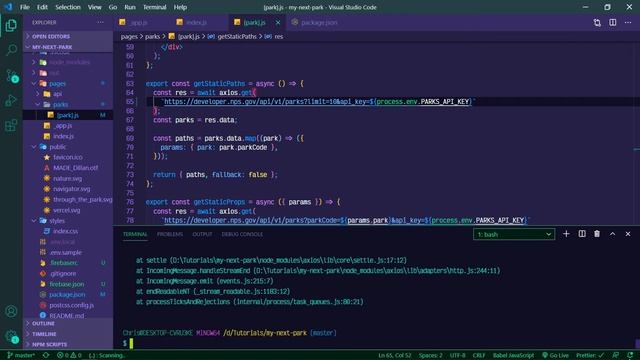This screenshot has height=360, width=640.
Task: Open the feedback icon in status bar
Action: [616, 355]
